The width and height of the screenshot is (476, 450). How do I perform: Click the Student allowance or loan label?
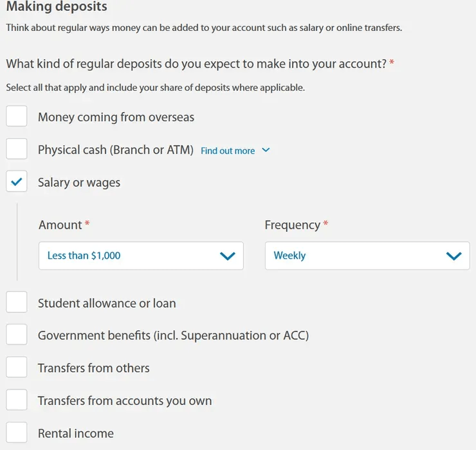click(107, 303)
